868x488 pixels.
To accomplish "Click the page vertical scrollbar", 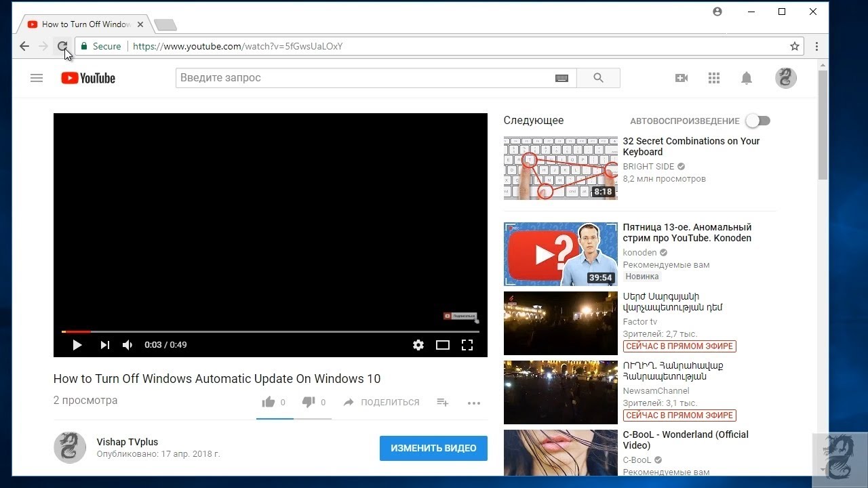I will pyautogui.click(x=823, y=125).
